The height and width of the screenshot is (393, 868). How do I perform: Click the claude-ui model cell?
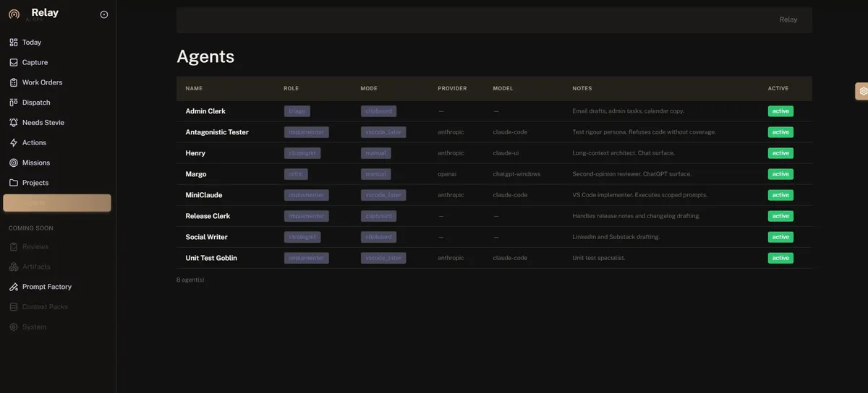pos(506,153)
